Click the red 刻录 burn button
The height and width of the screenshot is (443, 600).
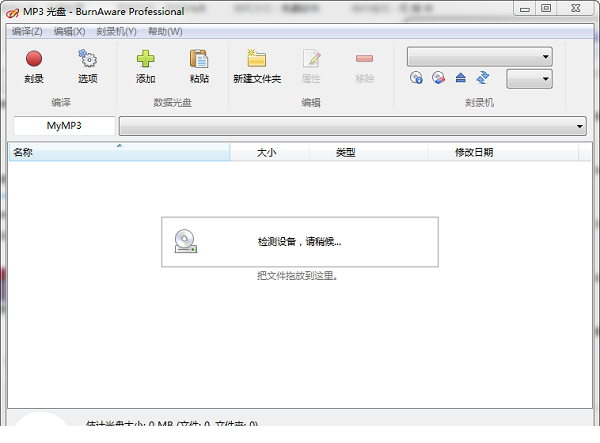(x=34, y=67)
